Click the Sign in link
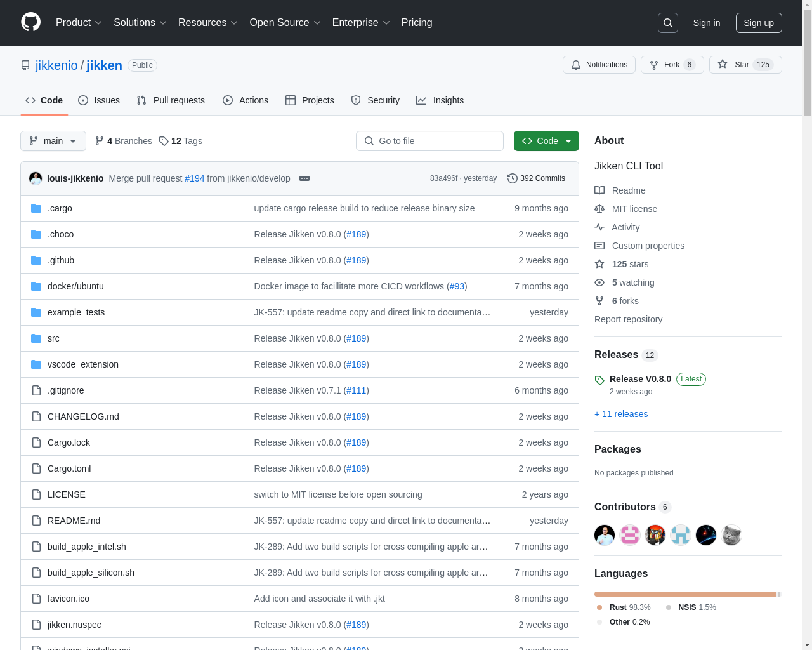 pos(707,23)
